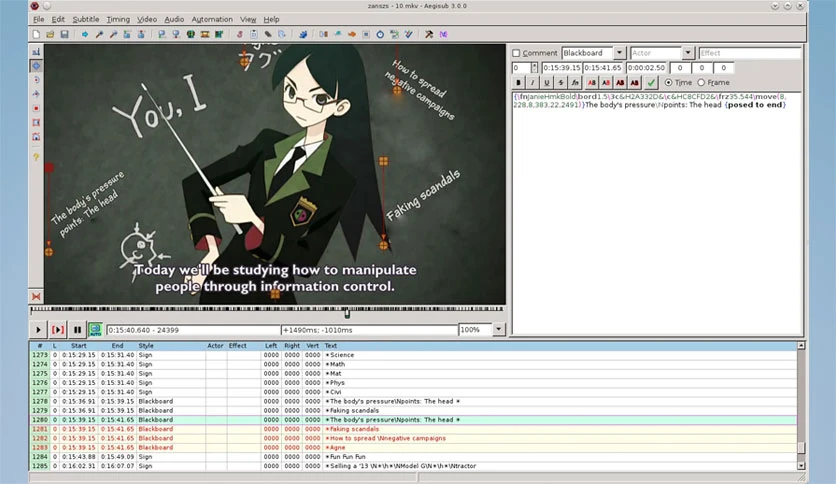The image size is (836, 484).
Task: Select subtitle row 1278
Action: (x=413, y=401)
